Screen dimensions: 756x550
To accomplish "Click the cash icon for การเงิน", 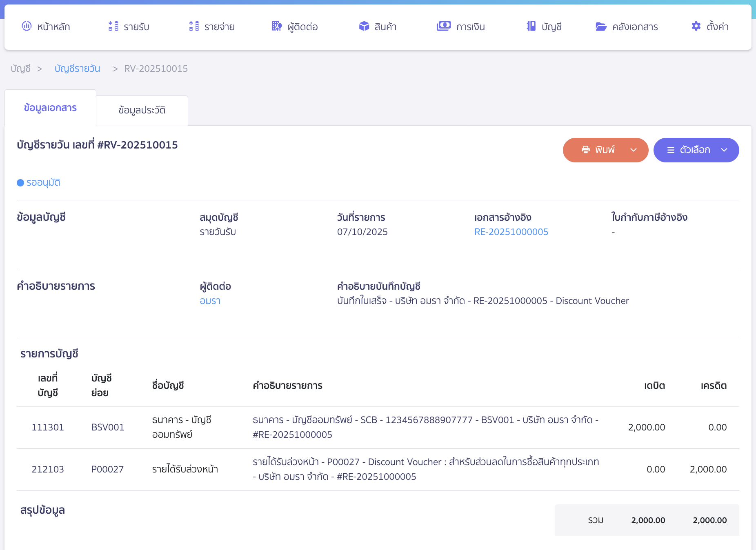I will tap(443, 27).
